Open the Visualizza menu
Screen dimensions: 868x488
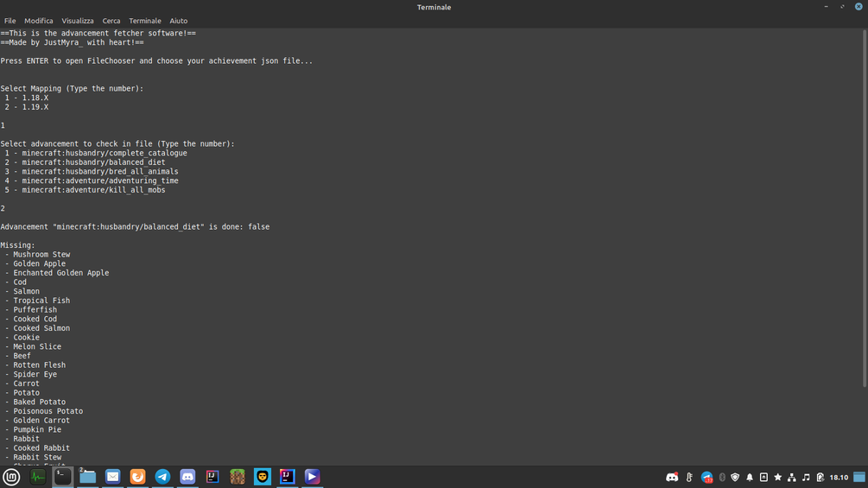coord(78,21)
